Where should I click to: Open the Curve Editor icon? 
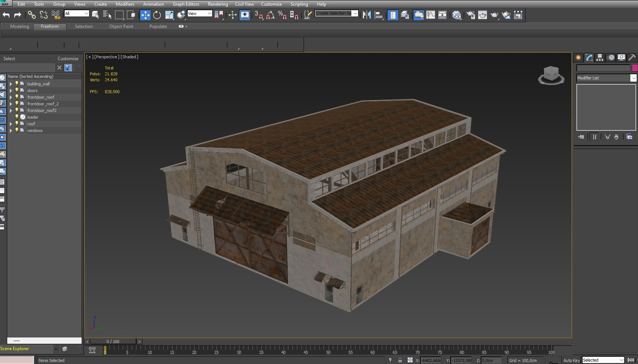pyautogui.click(x=431, y=15)
